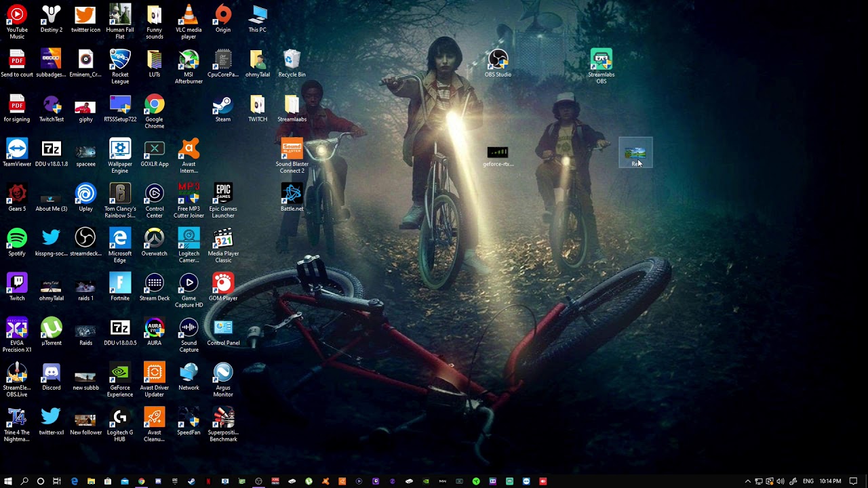Image resolution: width=868 pixels, height=488 pixels.
Task: Open the TWITCH folder on desktop
Action: coord(258,108)
